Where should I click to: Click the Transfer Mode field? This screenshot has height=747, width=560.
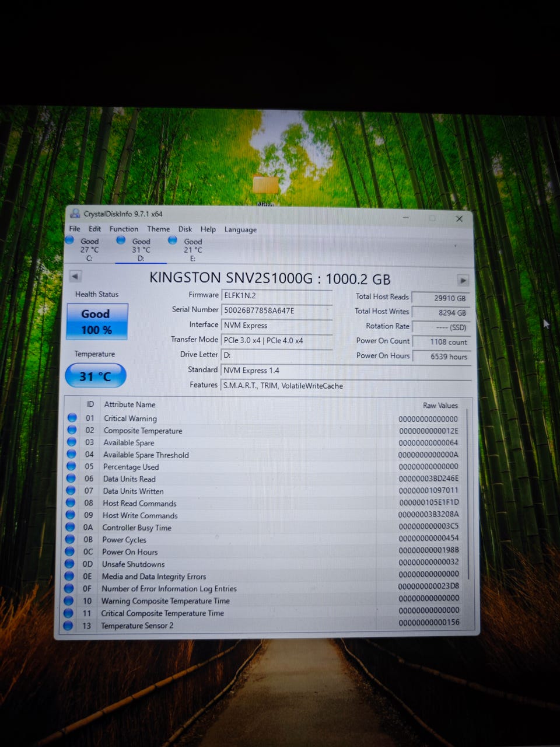tap(276, 340)
